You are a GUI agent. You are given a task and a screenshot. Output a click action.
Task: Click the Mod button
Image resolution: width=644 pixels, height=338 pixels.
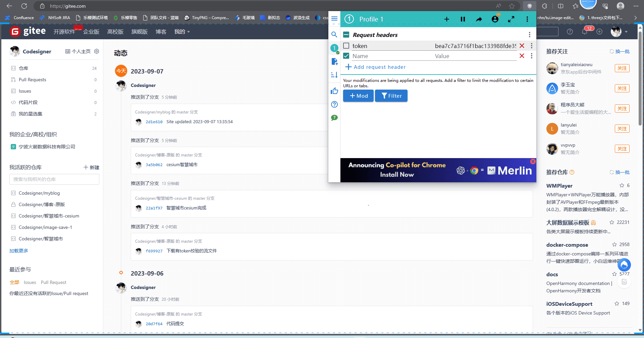(358, 96)
